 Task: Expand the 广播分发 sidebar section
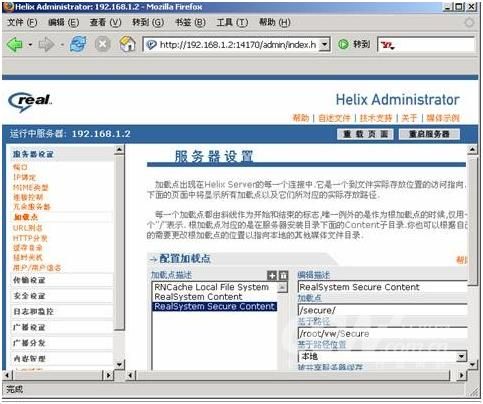(62, 343)
